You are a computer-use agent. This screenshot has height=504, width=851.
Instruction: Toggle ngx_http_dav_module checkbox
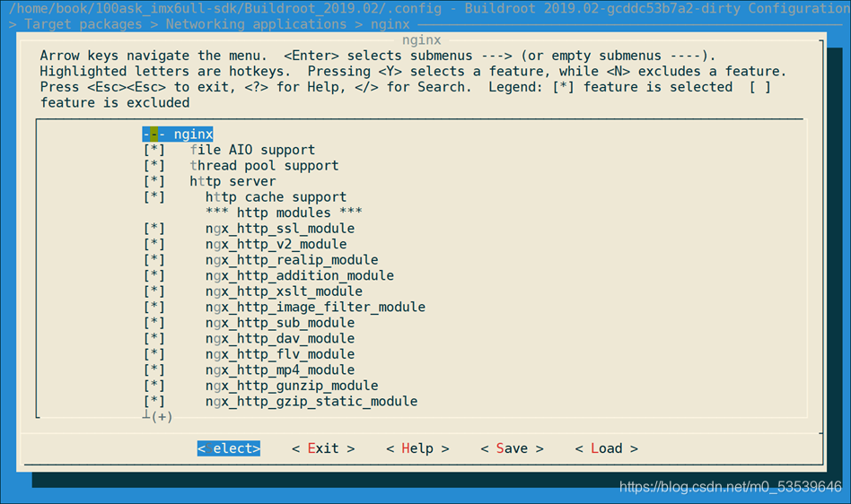pos(154,338)
